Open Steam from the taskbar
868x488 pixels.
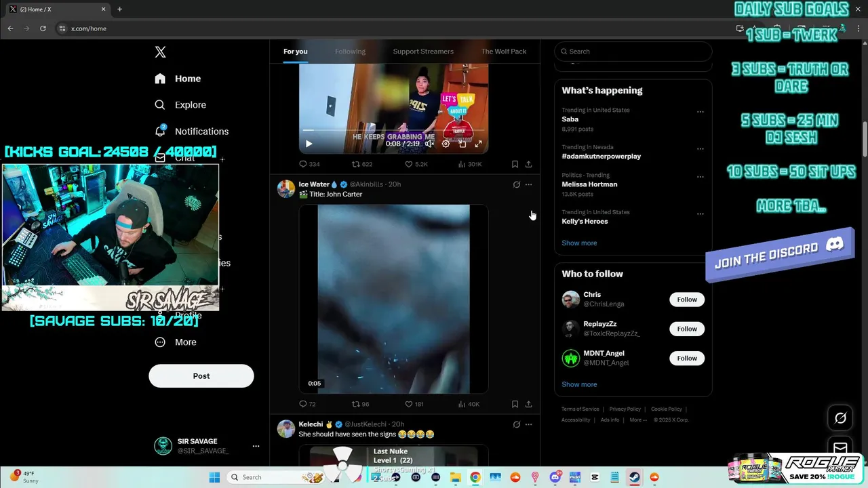634,477
